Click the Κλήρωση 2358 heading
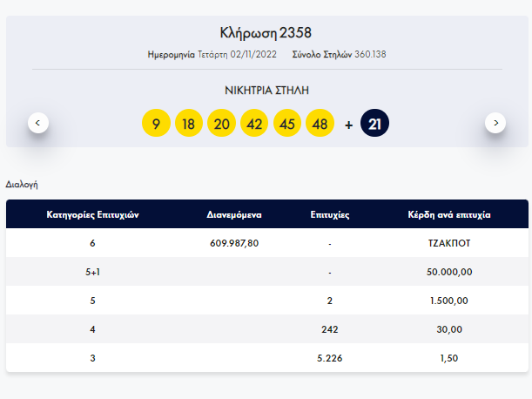This screenshot has width=532, height=399. click(x=266, y=33)
